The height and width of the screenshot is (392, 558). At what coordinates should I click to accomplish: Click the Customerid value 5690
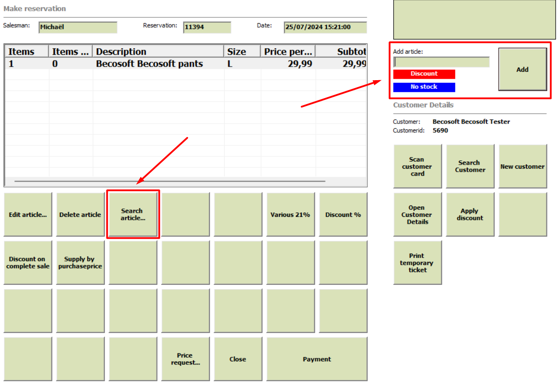[440, 131]
